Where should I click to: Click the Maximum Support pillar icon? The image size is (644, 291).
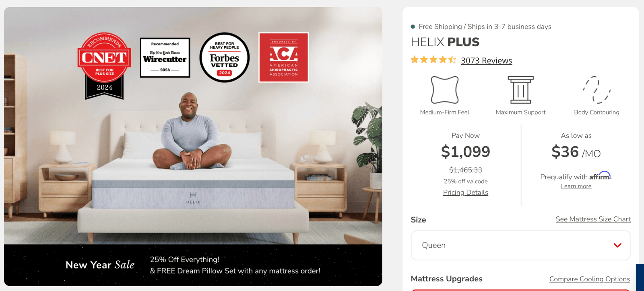(521, 90)
